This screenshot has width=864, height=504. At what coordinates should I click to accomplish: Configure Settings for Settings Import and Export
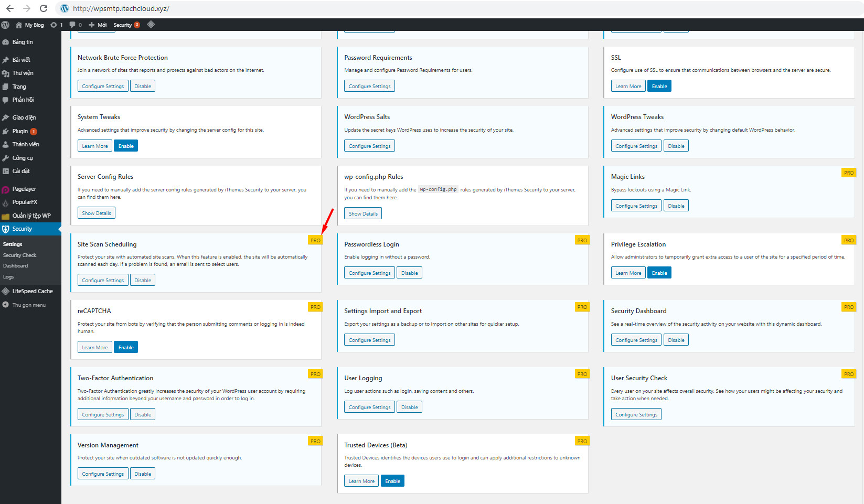(369, 340)
